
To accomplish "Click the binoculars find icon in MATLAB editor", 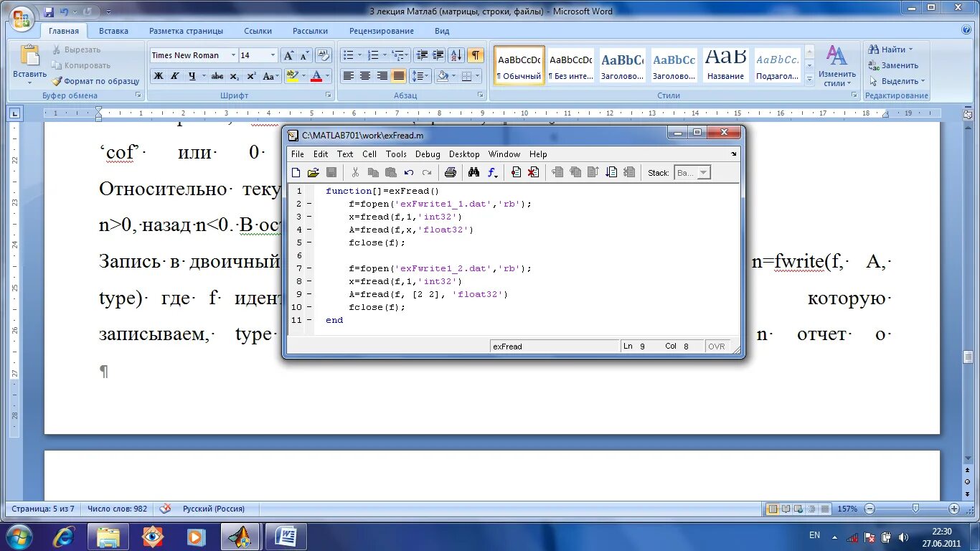I will click(473, 172).
